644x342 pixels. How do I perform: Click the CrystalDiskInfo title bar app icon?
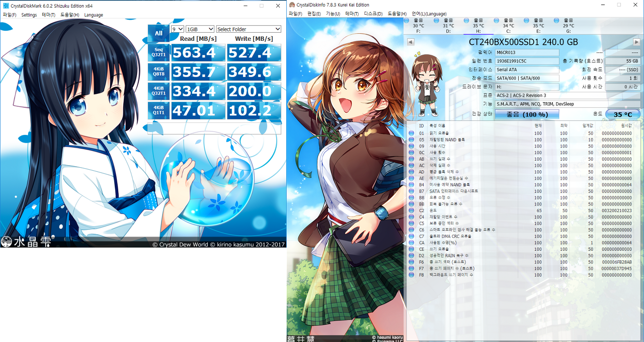(x=292, y=5)
